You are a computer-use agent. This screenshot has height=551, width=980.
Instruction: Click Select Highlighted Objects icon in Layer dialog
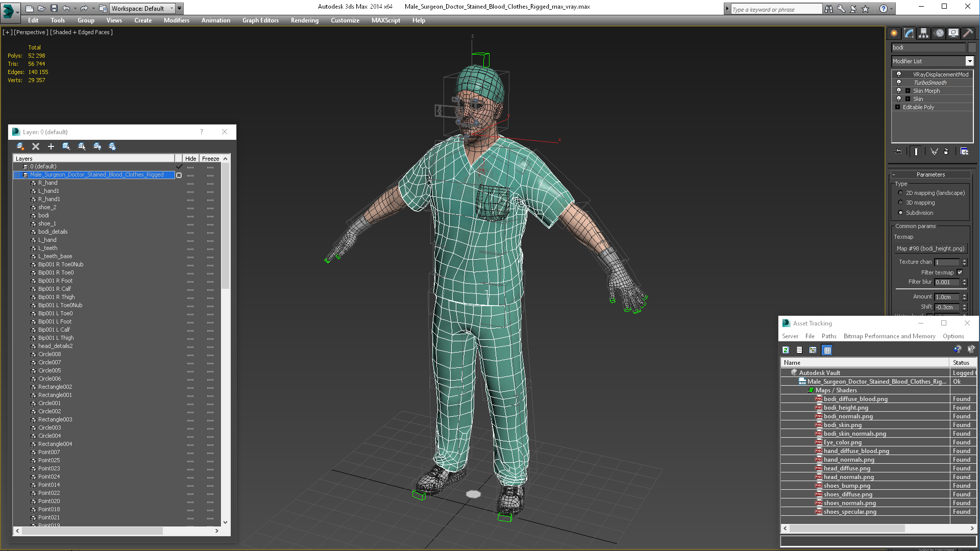click(x=66, y=146)
